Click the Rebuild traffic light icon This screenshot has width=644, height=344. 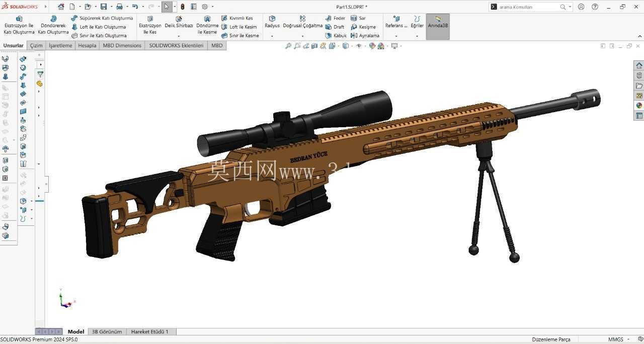coord(183,7)
